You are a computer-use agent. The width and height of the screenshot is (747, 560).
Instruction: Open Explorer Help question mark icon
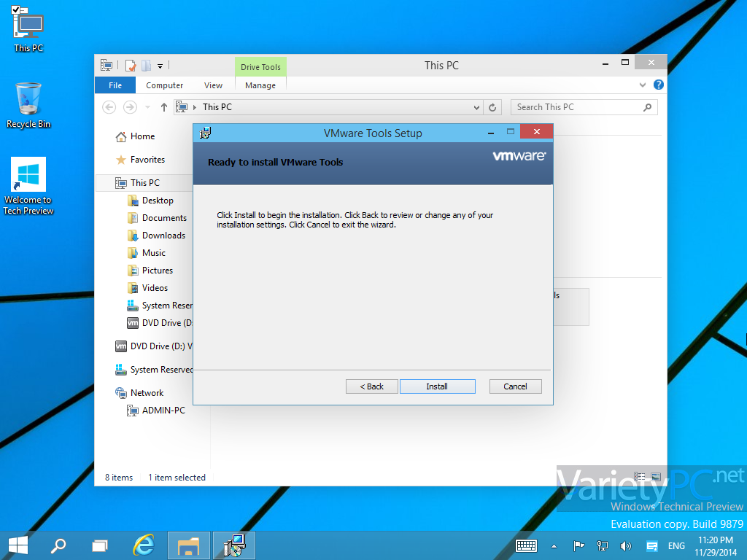pyautogui.click(x=659, y=85)
